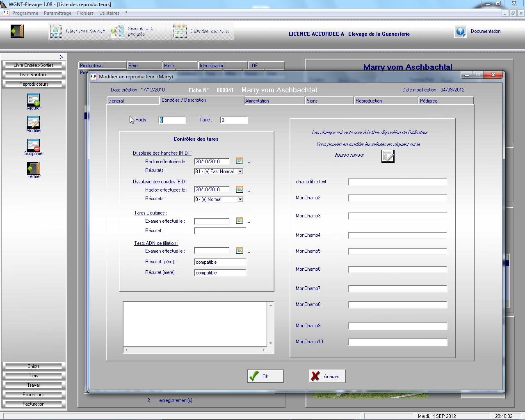The width and height of the screenshot is (525, 420).
Task: Expand elbow dysplasia Résultats dropdown
Action: point(240,199)
